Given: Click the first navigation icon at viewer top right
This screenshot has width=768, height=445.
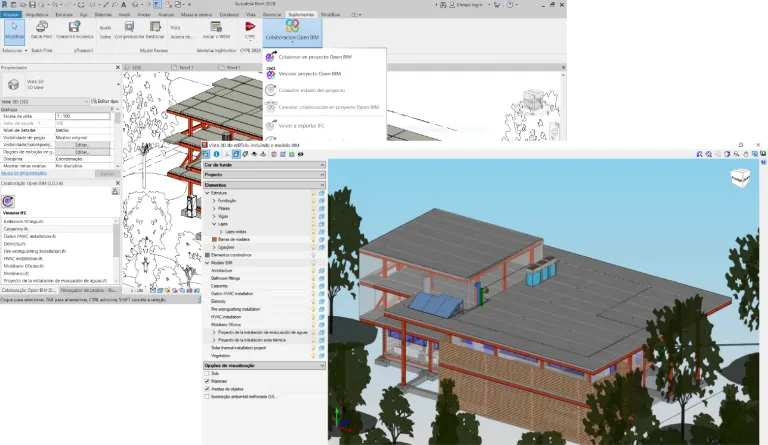Looking at the screenshot, I should 699,154.
